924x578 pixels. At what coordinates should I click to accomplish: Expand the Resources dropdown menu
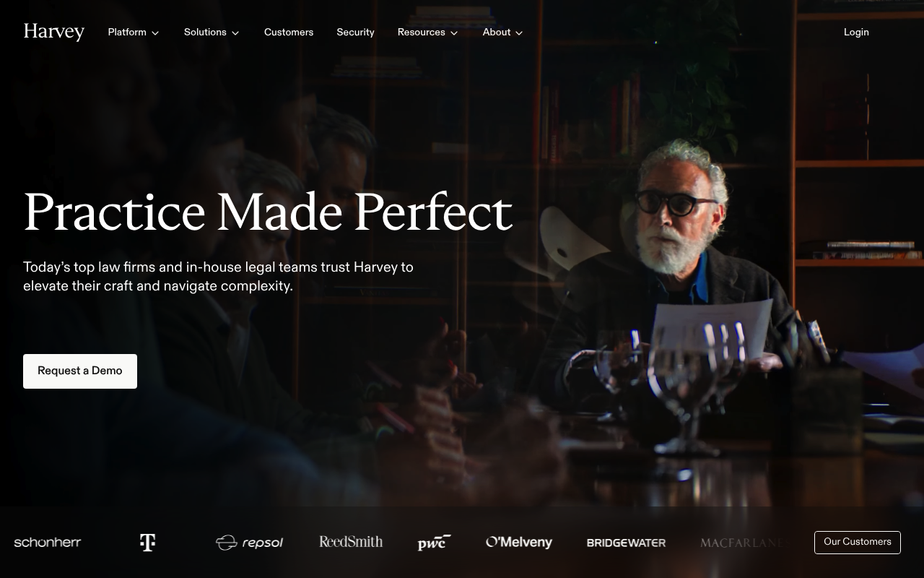click(427, 33)
